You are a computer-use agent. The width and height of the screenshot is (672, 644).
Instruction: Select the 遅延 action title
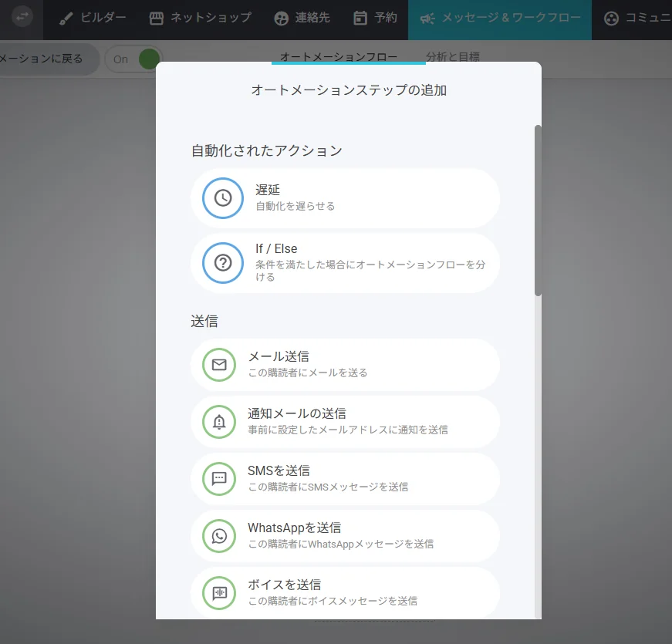coord(268,190)
